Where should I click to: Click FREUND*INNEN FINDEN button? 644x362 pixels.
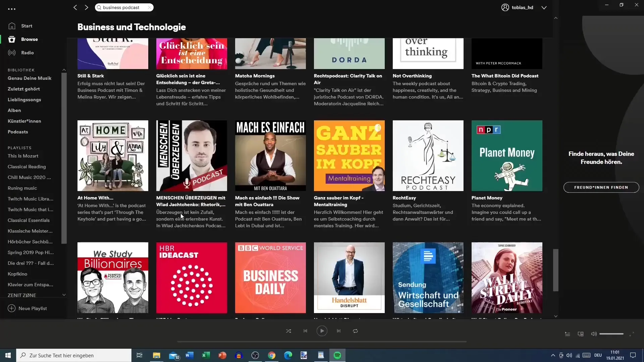click(x=601, y=187)
